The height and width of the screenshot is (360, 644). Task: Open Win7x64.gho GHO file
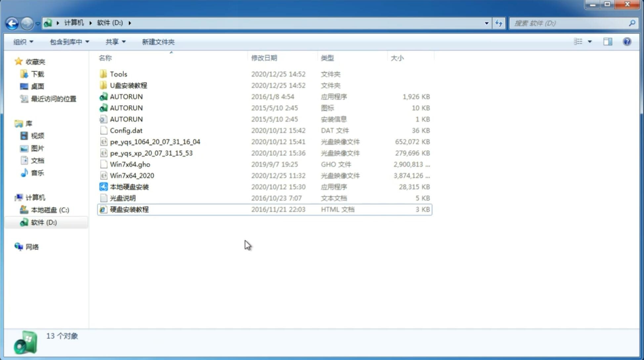point(130,164)
